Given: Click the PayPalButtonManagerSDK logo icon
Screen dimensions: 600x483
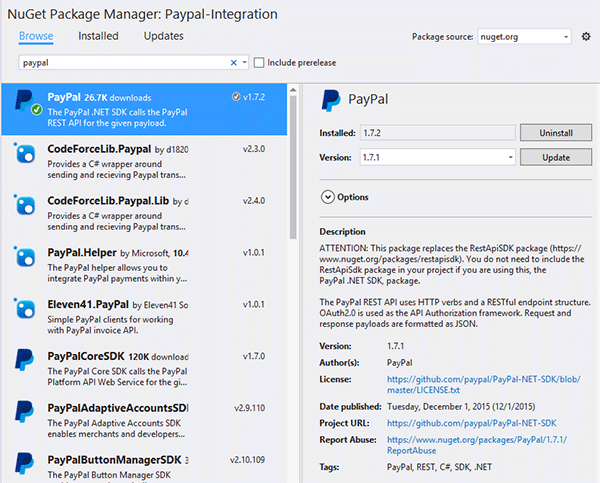Looking at the screenshot, I should [x=24, y=463].
